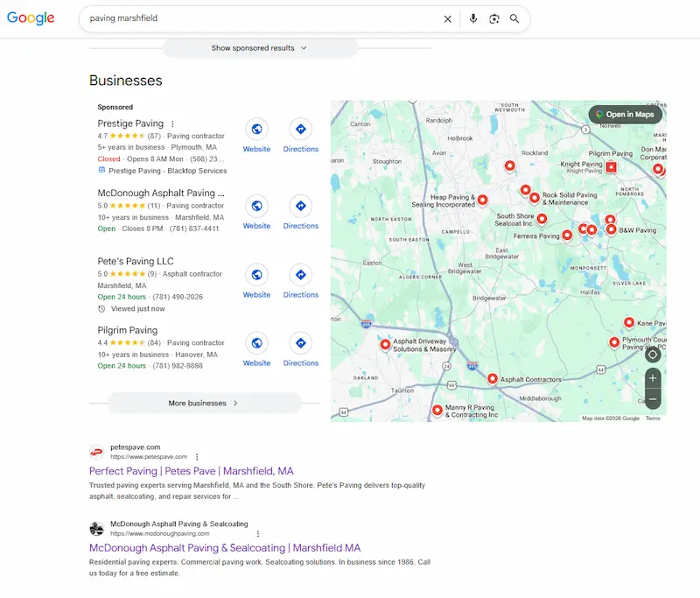
Task: Expand Show sponsored results
Action: (x=259, y=48)
